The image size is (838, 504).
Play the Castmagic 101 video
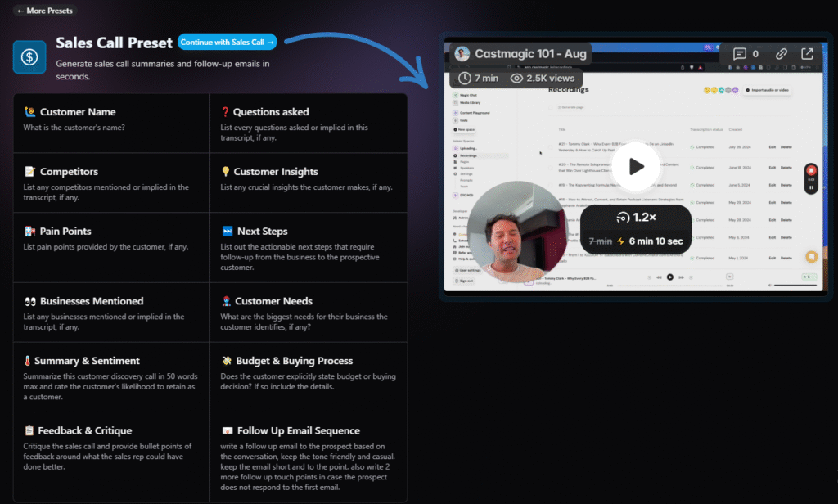pos(636,166)
